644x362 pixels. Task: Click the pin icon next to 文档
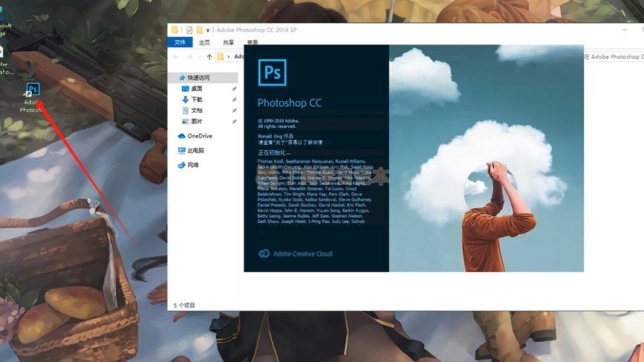[234, 111]
